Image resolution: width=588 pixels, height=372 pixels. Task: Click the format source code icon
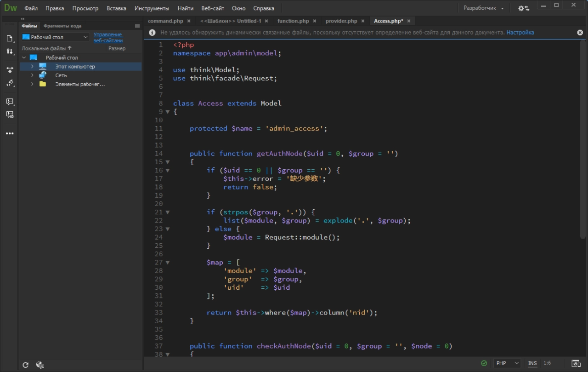click(9, 83)
